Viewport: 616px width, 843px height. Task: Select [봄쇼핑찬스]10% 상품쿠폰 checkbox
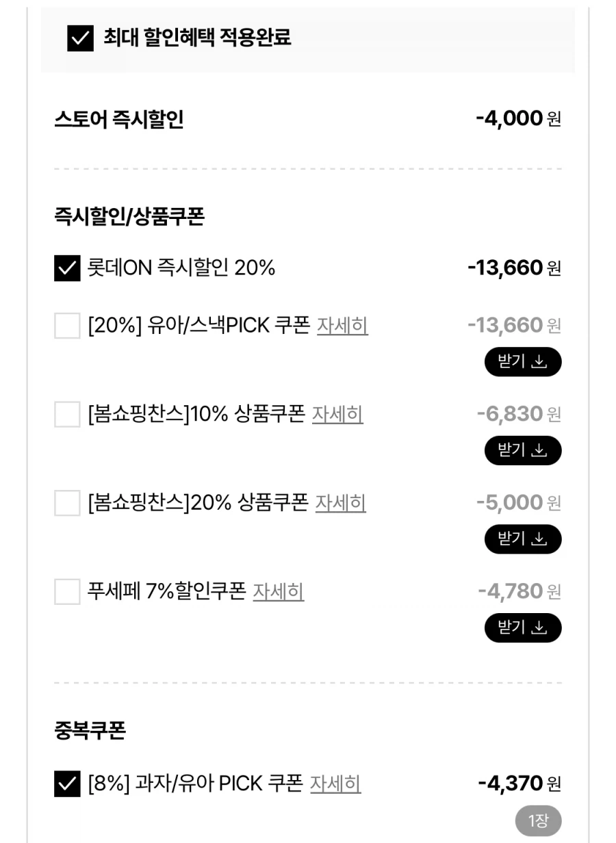click(67, 414)
